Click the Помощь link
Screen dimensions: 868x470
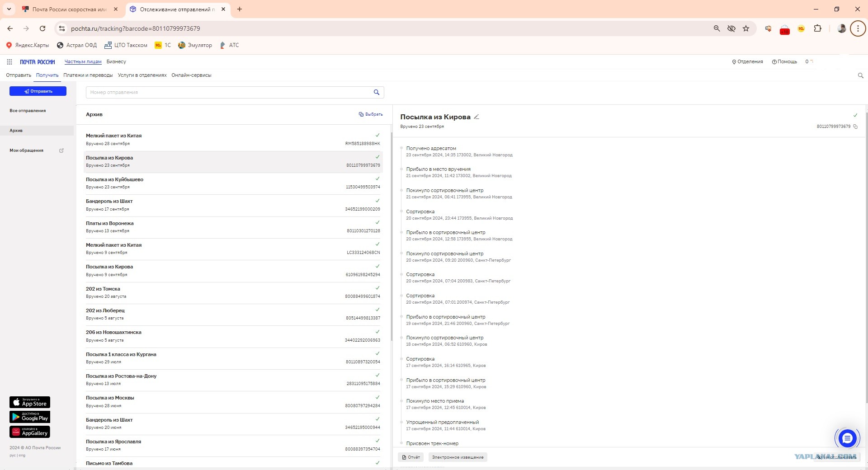tap(784, 62)
